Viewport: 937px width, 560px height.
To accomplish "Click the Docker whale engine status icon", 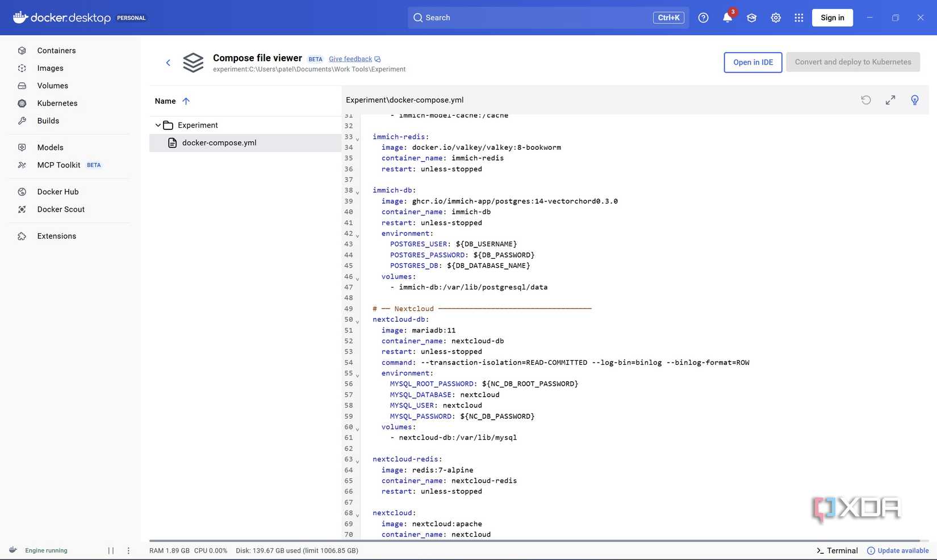I will point(13,550).
